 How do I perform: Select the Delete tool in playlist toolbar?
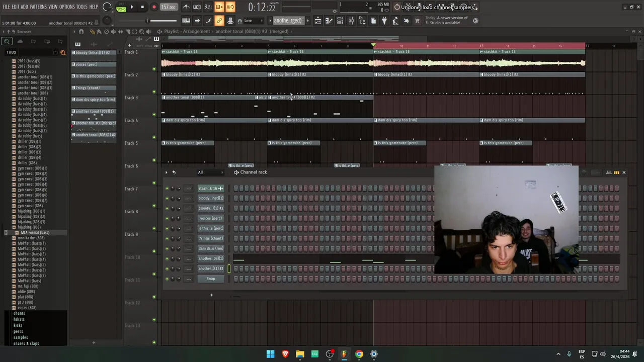(106, 32)
